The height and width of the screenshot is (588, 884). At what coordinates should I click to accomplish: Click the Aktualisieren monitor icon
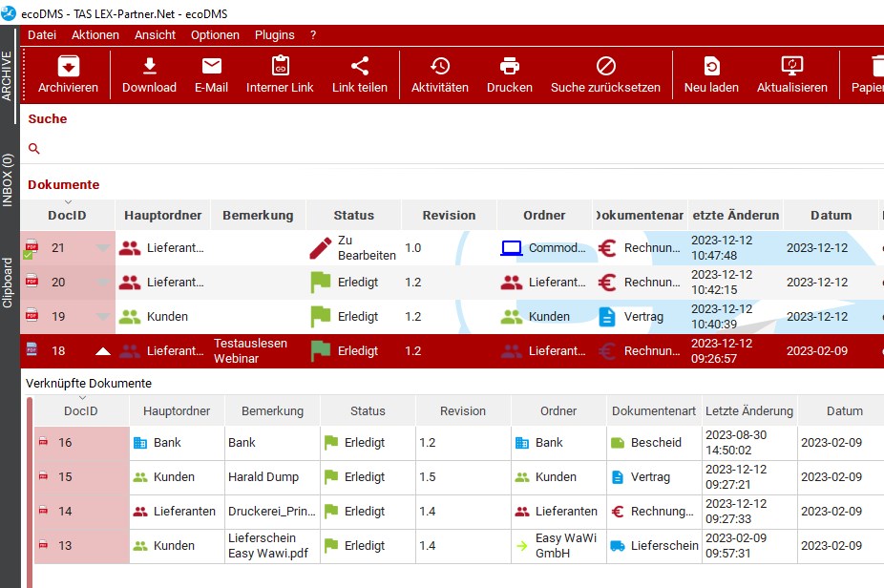coord(792,66)
